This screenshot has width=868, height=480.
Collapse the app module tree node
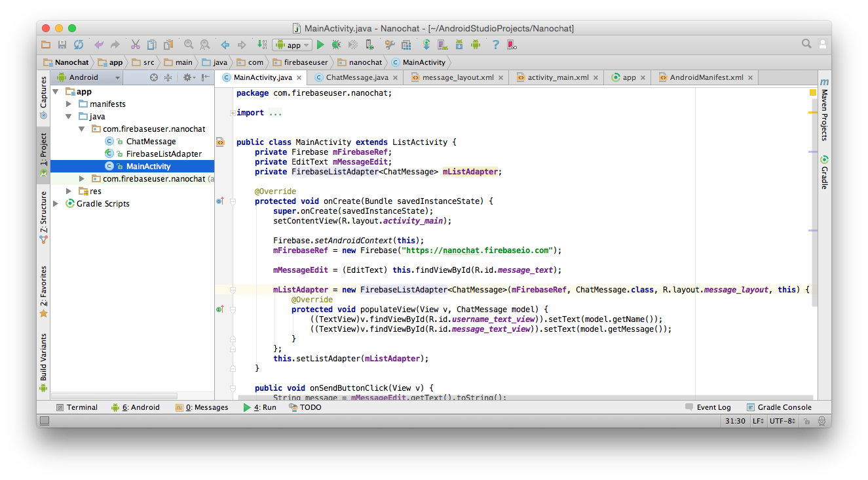pos(56,92)
